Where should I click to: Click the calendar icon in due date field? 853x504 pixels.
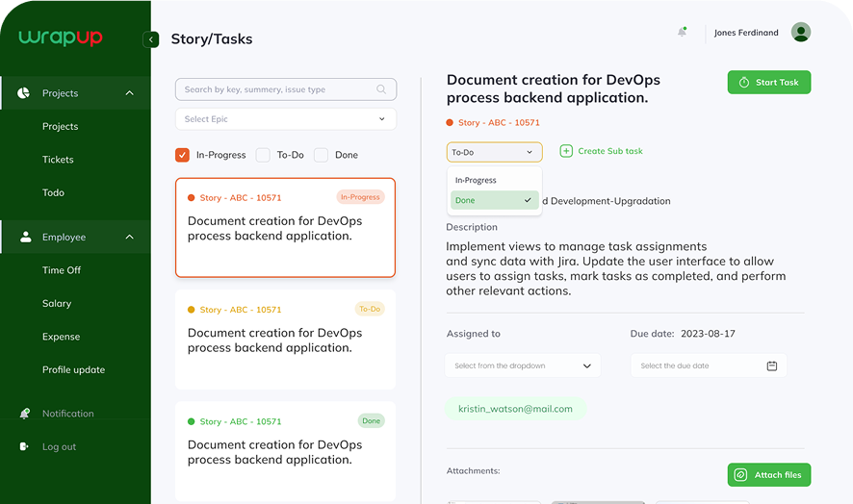771,365
